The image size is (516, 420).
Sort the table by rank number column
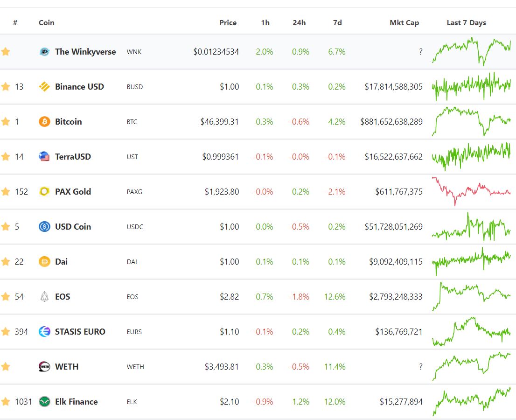pyautogui.click(x=15, y=23)
